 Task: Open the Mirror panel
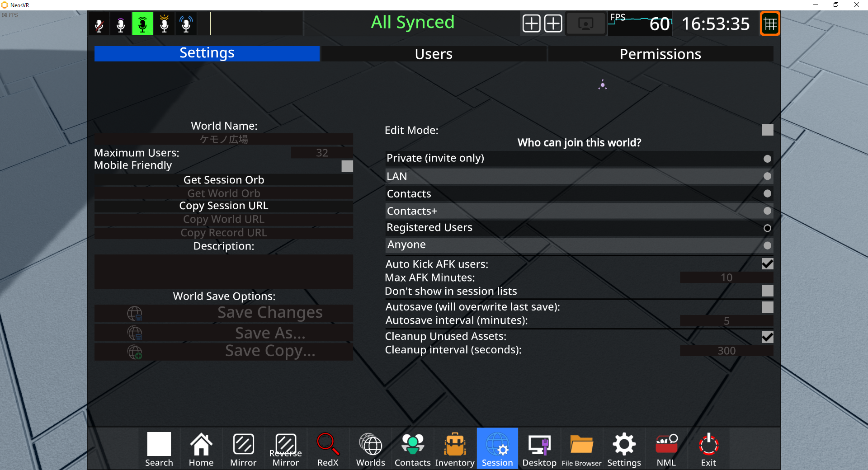click(243, 448)
